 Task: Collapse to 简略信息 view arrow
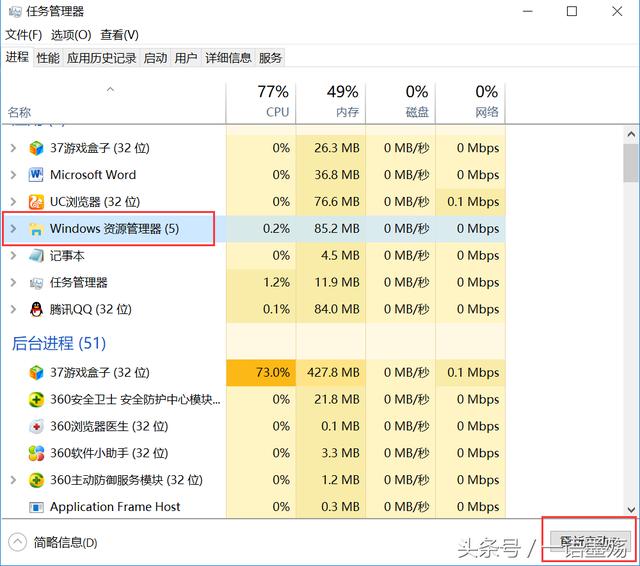(17, 542)
